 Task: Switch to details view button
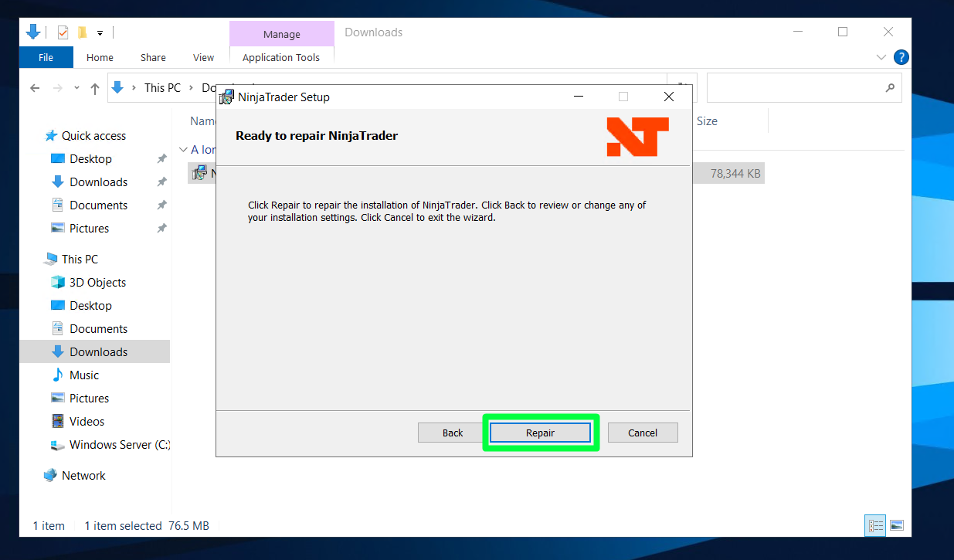coord(875,525)
